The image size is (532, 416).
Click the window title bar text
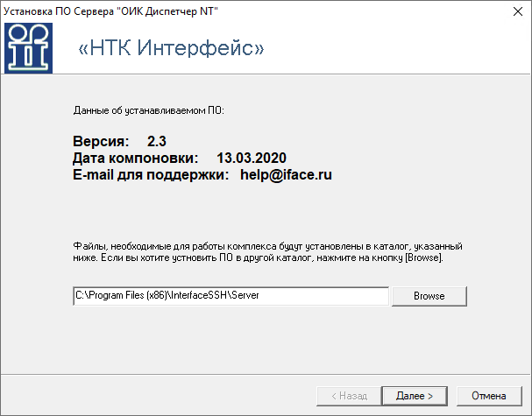pos(110,11)
